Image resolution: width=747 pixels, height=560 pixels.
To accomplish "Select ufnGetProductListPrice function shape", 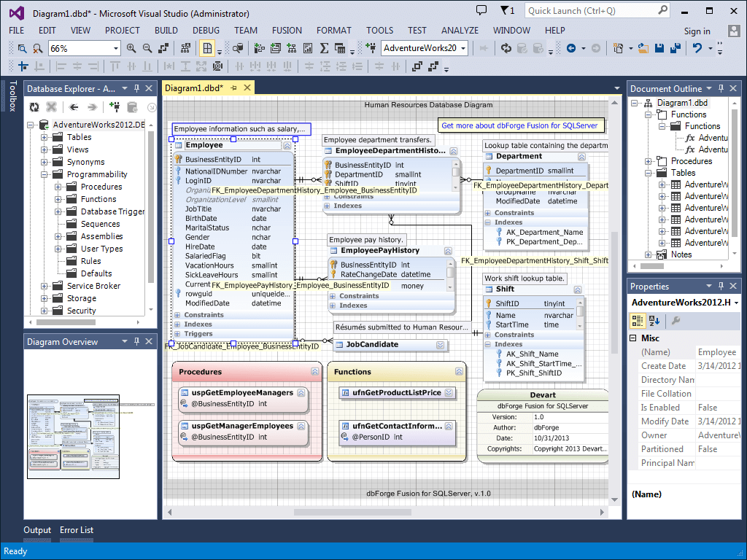I will point(396,393).
